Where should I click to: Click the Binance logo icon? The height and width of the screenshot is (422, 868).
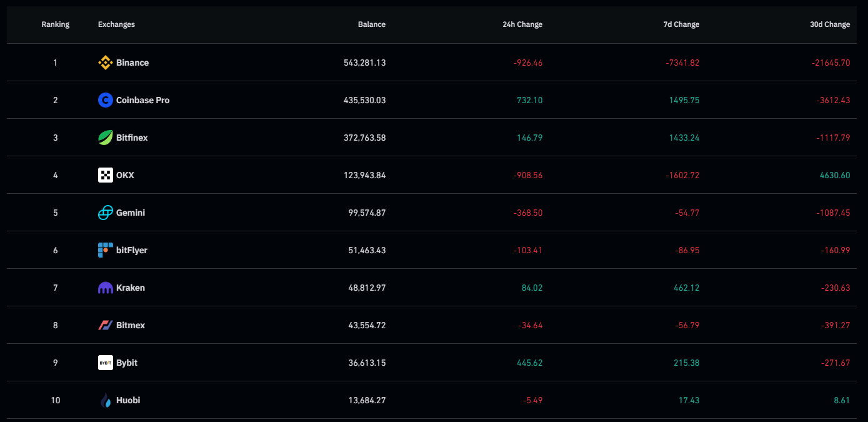coord(105,63)
